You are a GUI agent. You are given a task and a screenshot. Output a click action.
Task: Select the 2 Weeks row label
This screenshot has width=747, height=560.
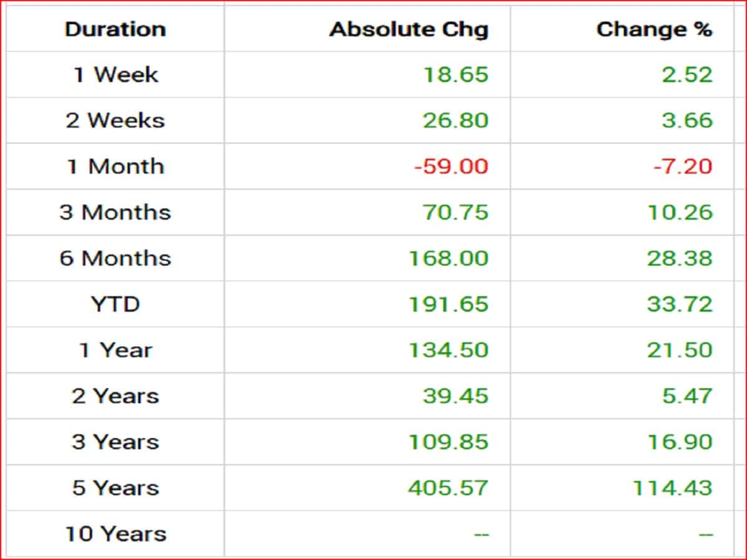(x=115, y=121)
